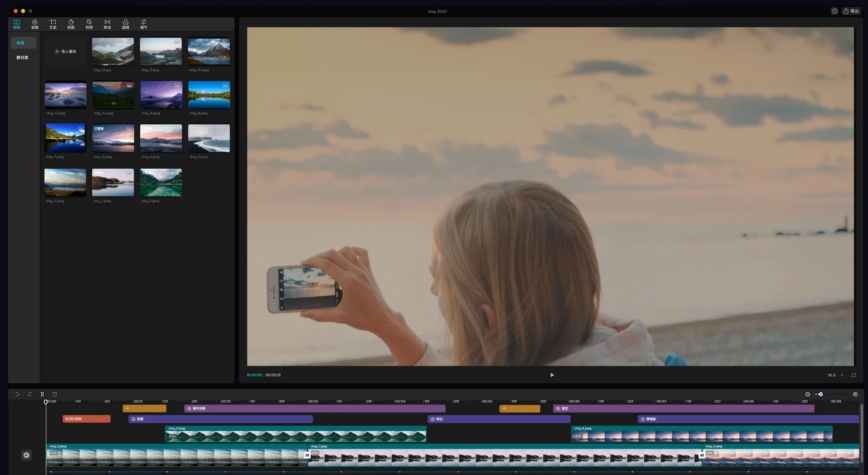Click the split tool in timeline toolbar
Screen dimensions: 868x475
pos(42,393)
